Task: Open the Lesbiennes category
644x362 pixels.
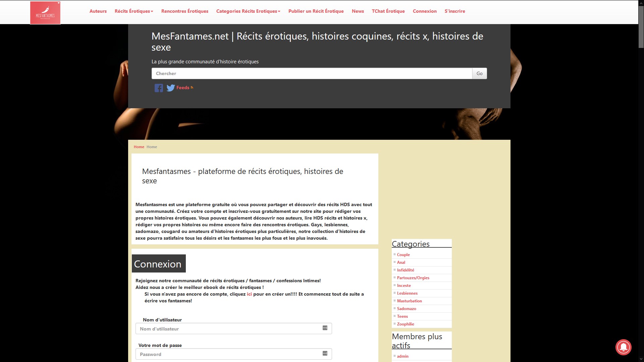Action: tap(407, 293)
